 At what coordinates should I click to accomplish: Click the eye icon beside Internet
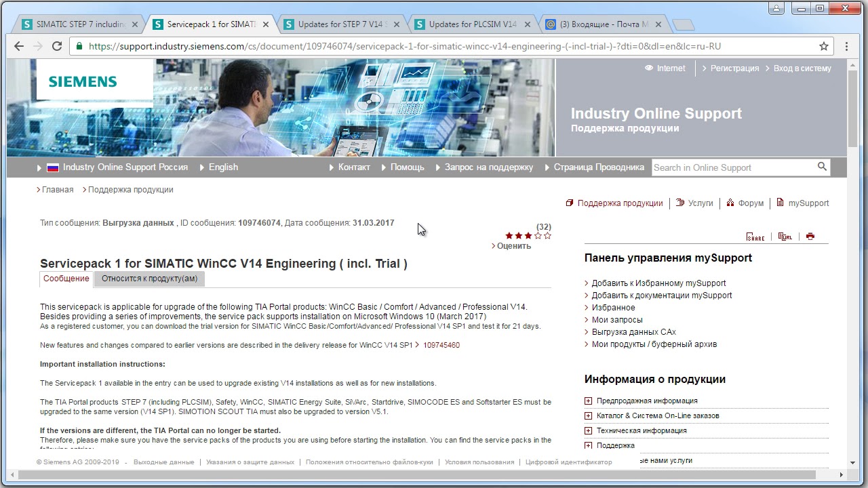tap(649, 68)
